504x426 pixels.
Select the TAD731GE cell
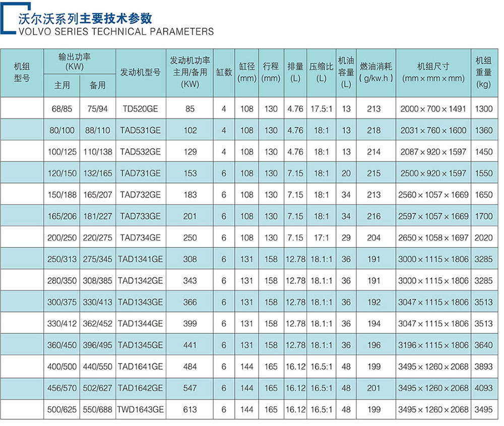[141, 173]
